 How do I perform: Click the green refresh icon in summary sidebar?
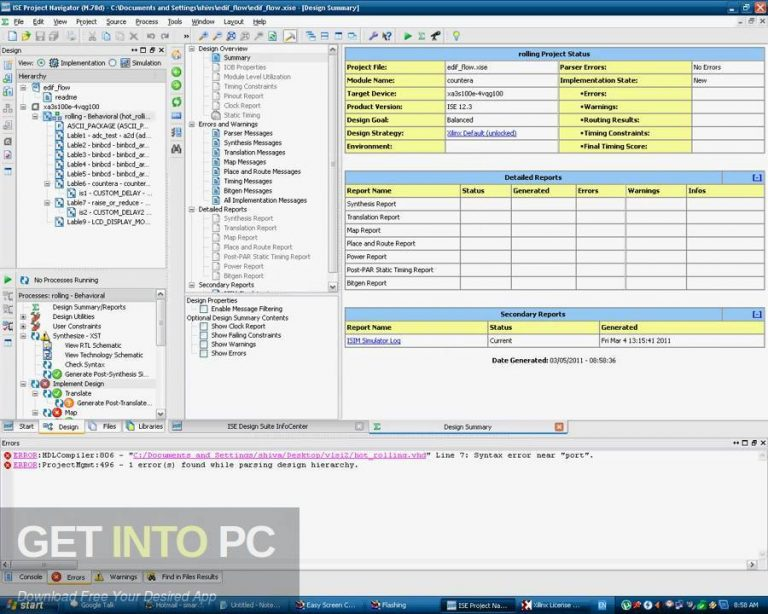point(176,102)
